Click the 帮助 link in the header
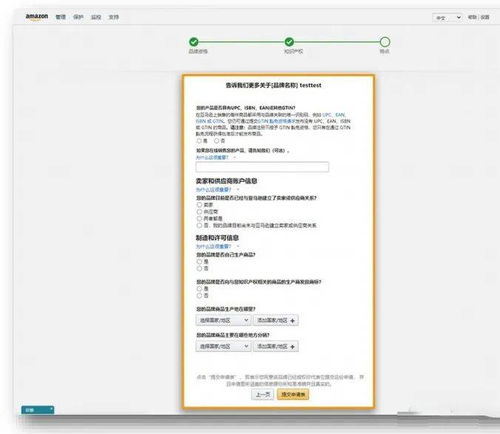This screenshot has width=500, height=434. click(x=472, y=17)
